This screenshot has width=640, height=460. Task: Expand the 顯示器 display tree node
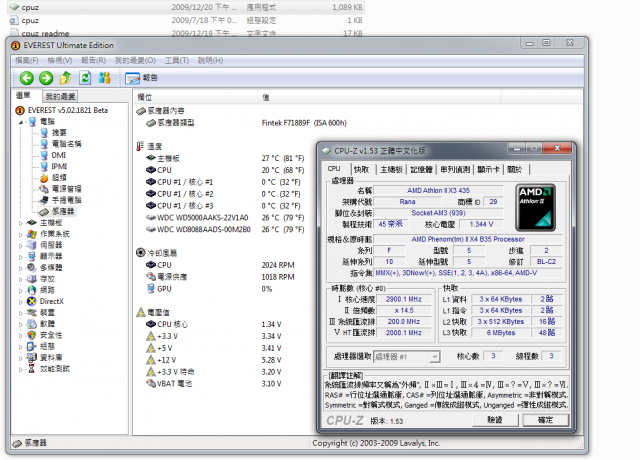click(21, 257)
